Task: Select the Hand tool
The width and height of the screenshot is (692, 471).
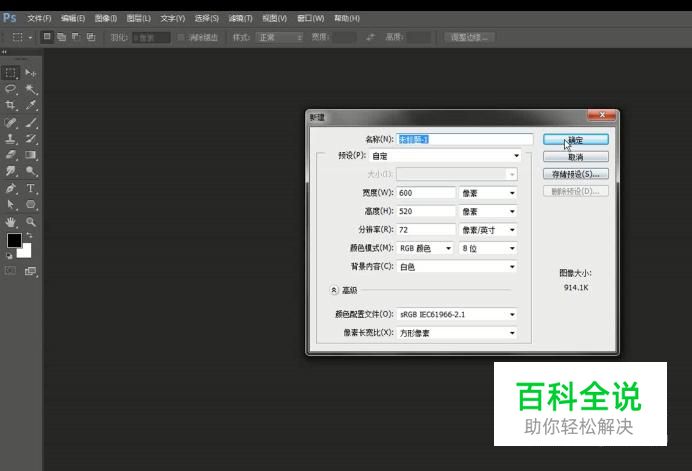Action: click(11, 222)
